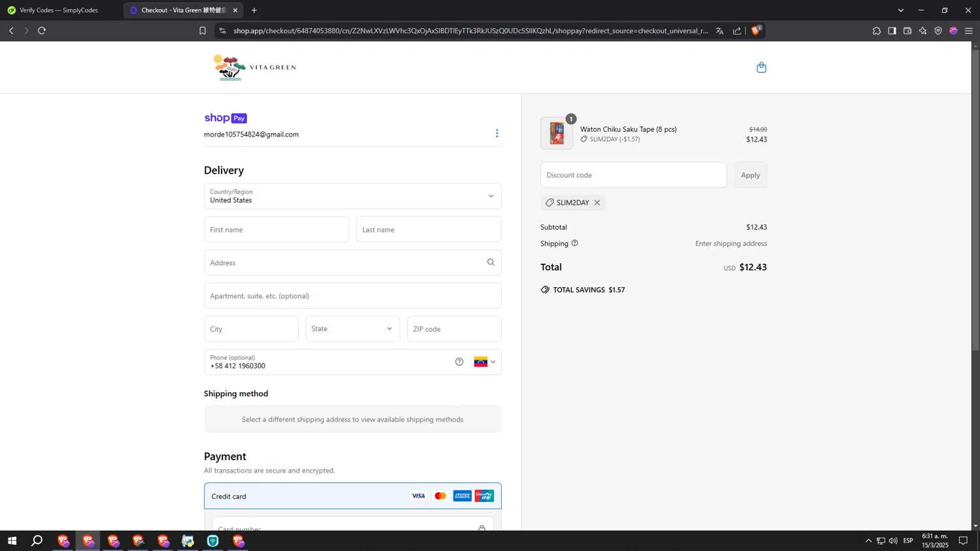Open the Windows Start menu

click(x=12, y=541)
